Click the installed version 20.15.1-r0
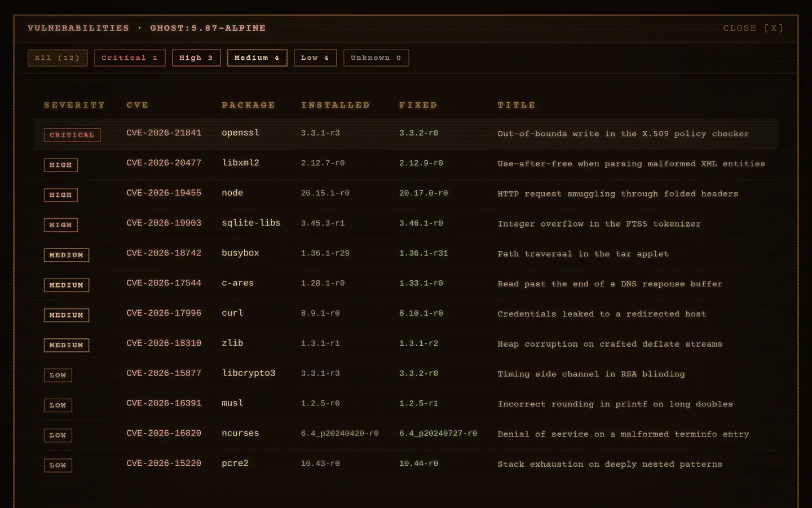 tap(325, 193)
